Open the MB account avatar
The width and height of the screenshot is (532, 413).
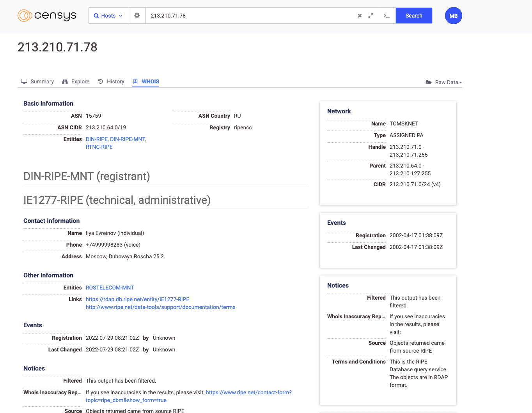[453, 16]
